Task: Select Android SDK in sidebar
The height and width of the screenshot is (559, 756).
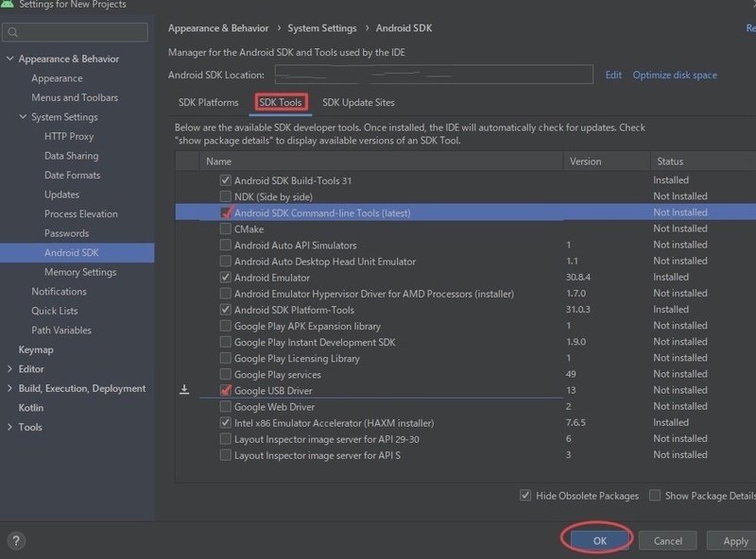Action: [x=77, y=252]
